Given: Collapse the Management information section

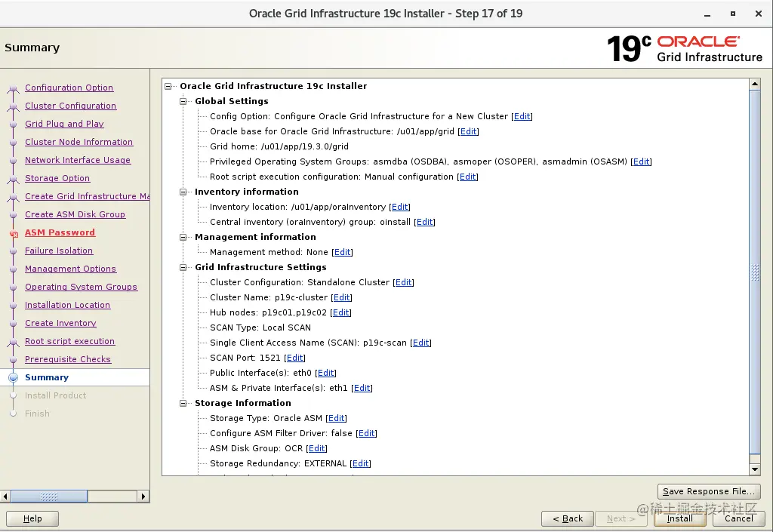Looking at the screenshot, I should click(x=183, y=238).
